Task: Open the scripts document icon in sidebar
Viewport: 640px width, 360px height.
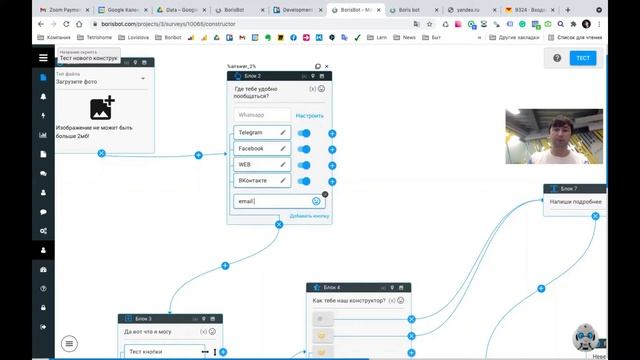Action: [43, 78]
